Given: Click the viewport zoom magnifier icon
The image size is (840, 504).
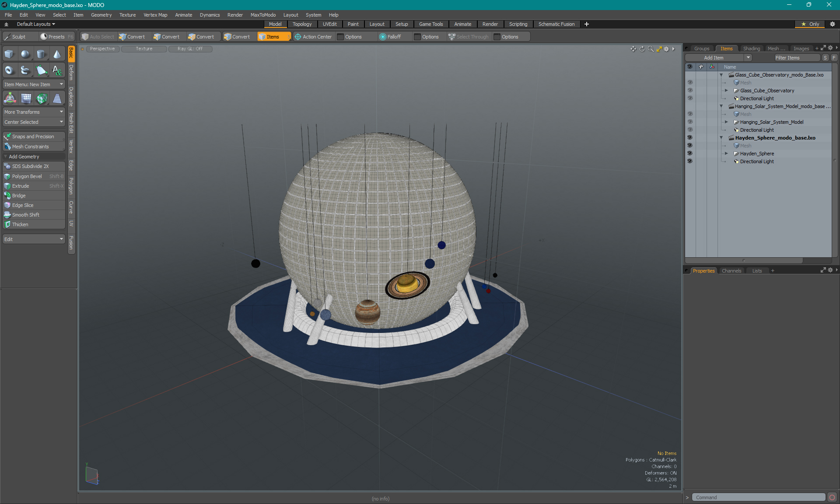Looking at the screenshot, I should (651, 49).
